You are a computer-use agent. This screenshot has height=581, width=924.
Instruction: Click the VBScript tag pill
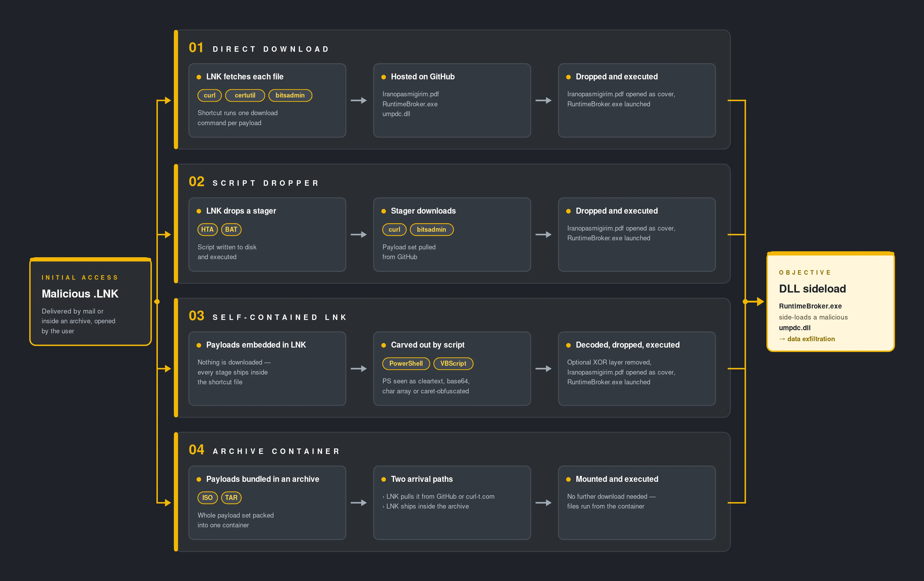pyautogui.click(x=453, y=363)
